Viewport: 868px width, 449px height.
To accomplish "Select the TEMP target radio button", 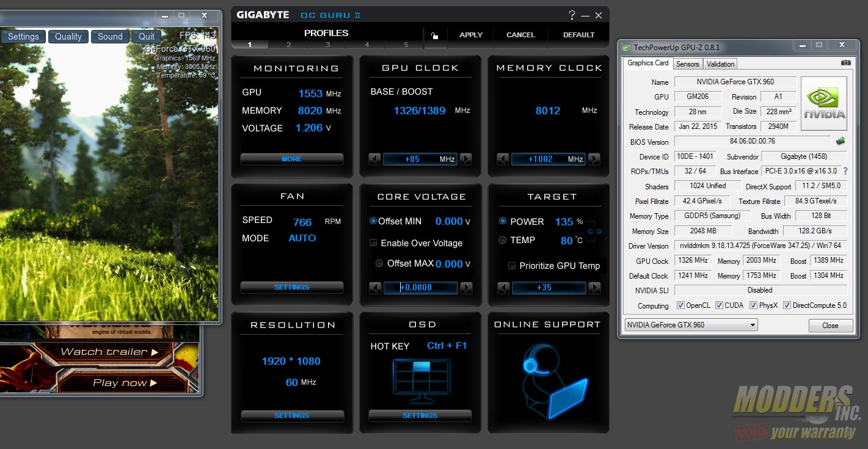I will 503,240.
